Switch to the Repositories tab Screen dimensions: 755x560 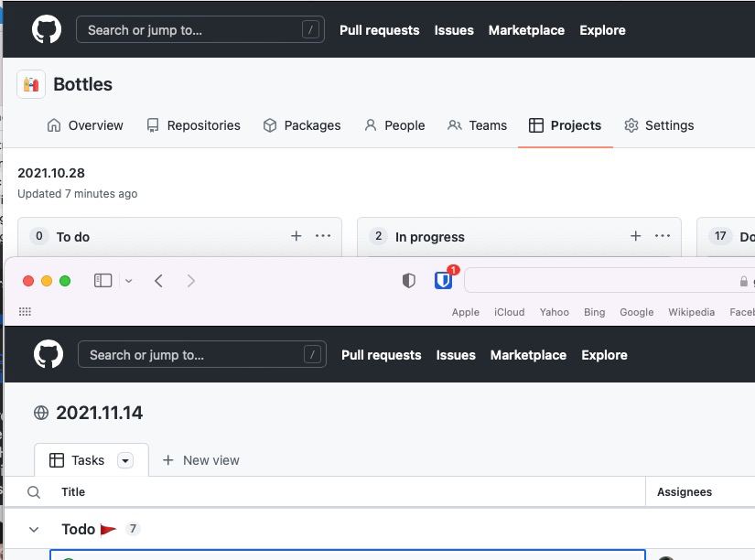pos(193,125)
